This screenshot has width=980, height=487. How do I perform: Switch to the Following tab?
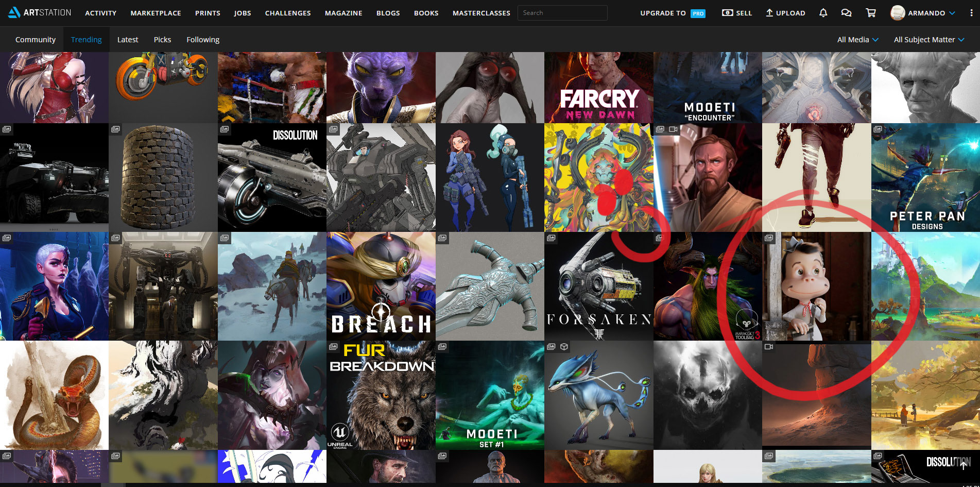(x=203, y=40)
